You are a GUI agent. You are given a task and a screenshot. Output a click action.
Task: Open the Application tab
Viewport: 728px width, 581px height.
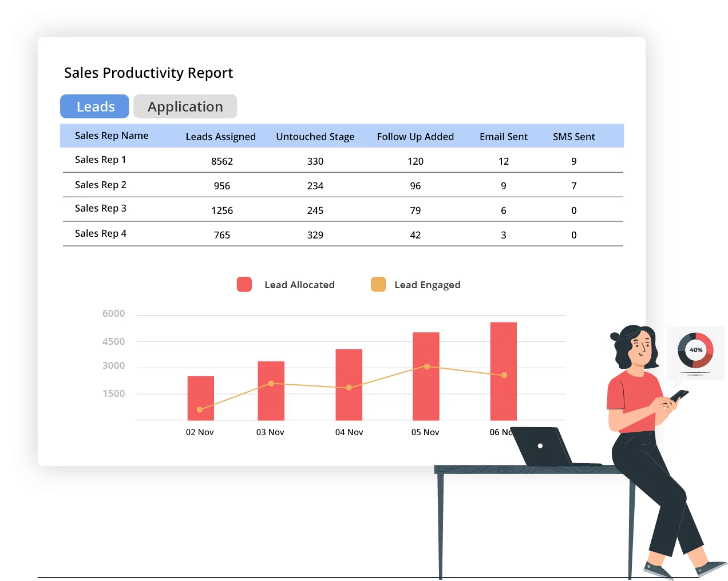185,106
